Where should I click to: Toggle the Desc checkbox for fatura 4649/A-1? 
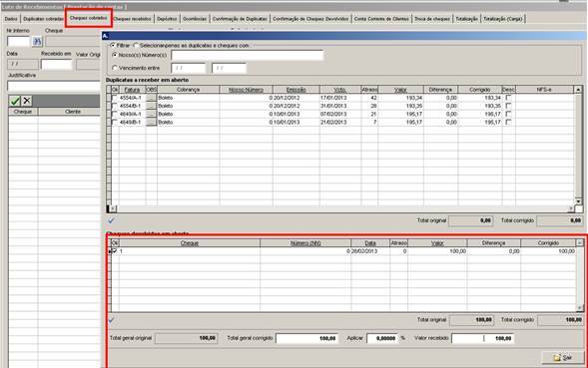coord(508,114)
